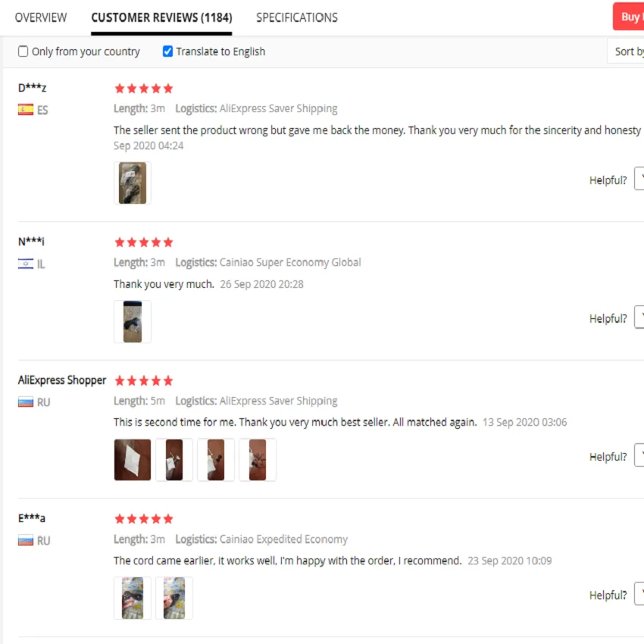Viewport: 644px width, 644px height.
Task: Switch to the Overview tab
Action: point(41,17)
